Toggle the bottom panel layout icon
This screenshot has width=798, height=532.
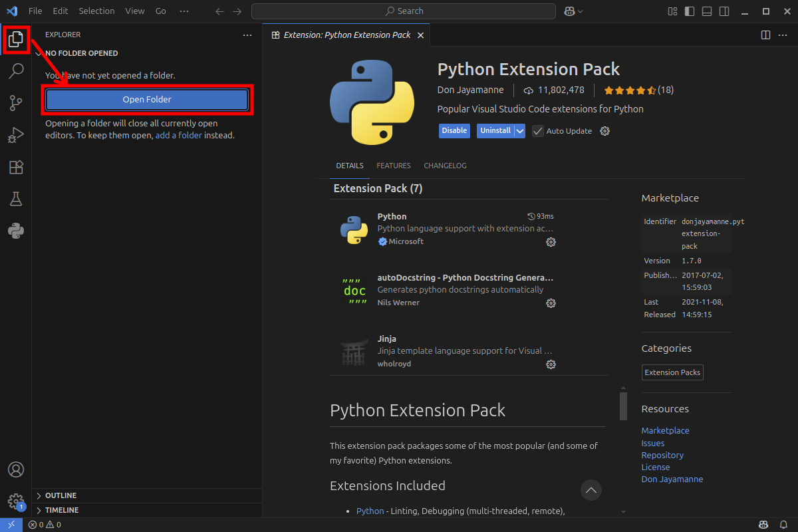tap(707, 11)
